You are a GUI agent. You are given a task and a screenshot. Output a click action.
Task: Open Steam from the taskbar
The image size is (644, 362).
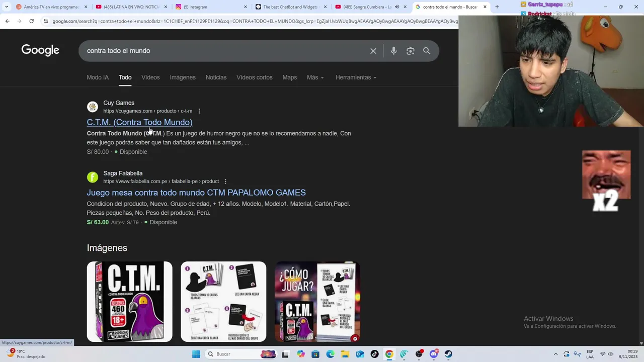point(448,354)
